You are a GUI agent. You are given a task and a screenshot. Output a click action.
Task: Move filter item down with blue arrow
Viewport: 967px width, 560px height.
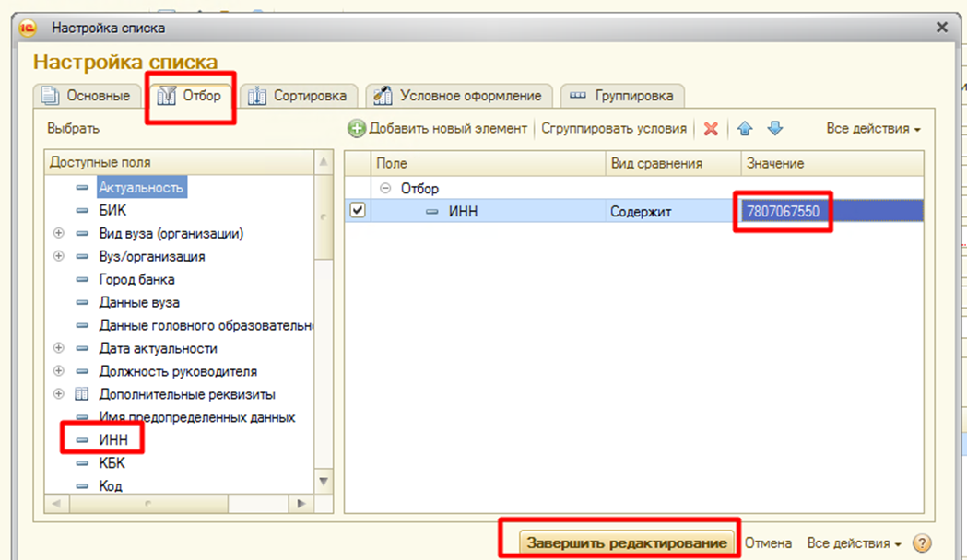[774, 129]
